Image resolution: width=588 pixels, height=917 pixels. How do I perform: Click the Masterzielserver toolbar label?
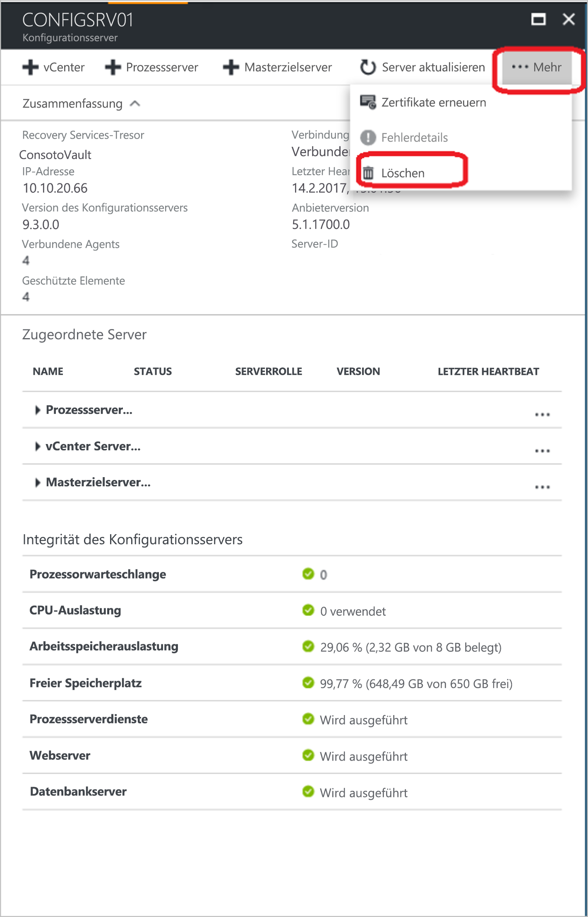(288, 67)
